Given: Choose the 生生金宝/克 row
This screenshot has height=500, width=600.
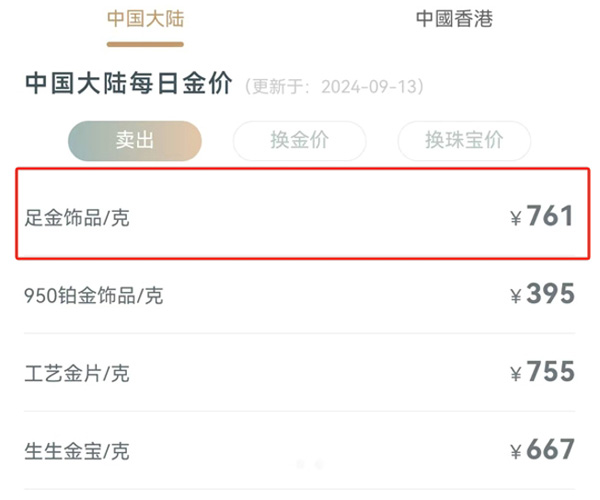Looking at the screenshot, I should tap(77, 451).
